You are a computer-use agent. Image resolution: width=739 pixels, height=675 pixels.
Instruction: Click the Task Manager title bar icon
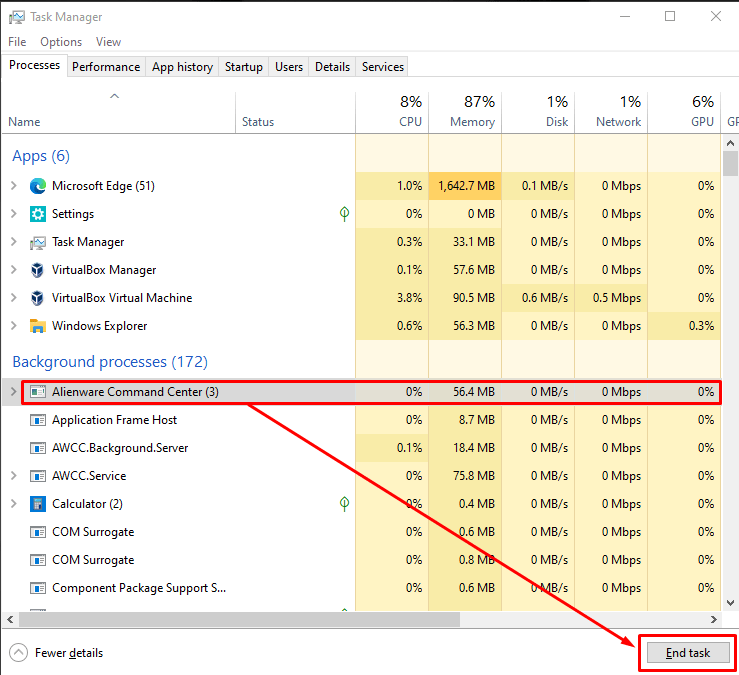click(x=16, y=17)
